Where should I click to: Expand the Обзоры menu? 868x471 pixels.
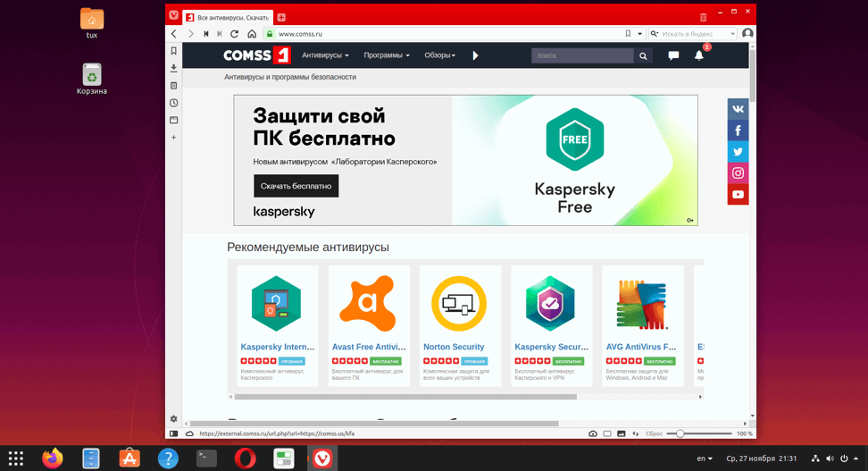pos(439,55)
